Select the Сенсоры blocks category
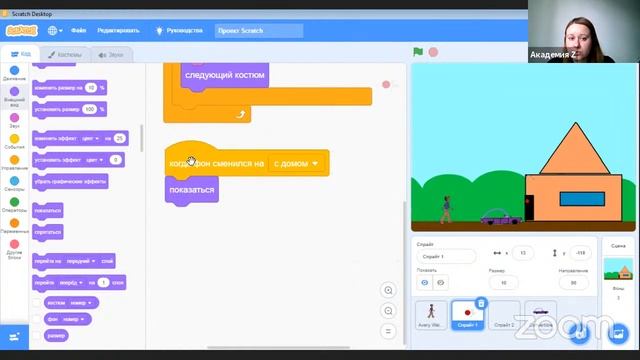 coord(14,184)
